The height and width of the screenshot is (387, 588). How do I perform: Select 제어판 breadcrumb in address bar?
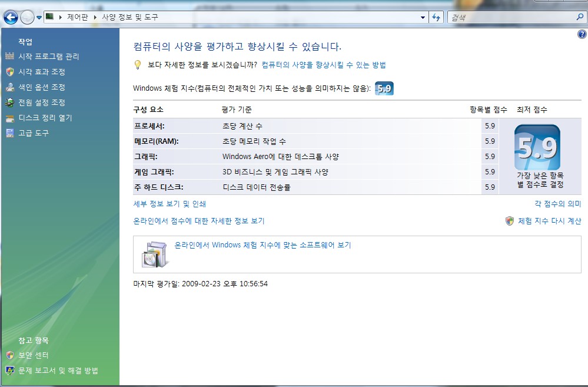click(78, 17)
